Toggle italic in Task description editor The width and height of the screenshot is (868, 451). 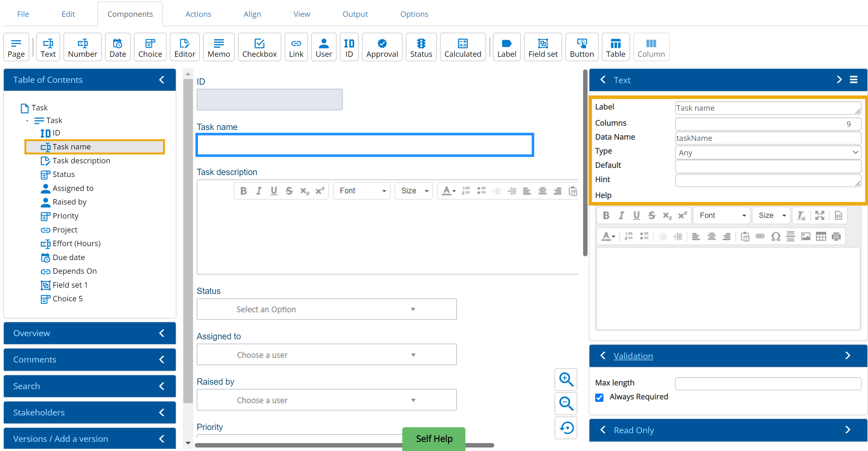pos(259,191)
